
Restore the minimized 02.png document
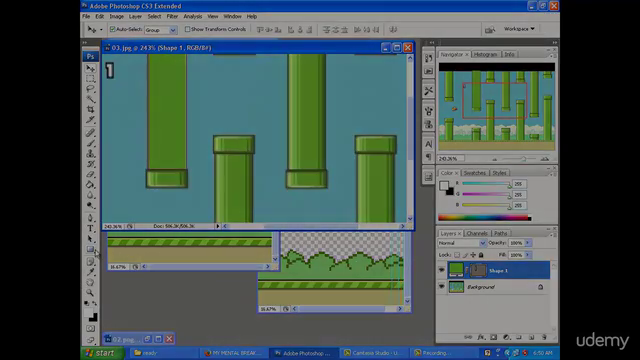[x=147, y=339]
